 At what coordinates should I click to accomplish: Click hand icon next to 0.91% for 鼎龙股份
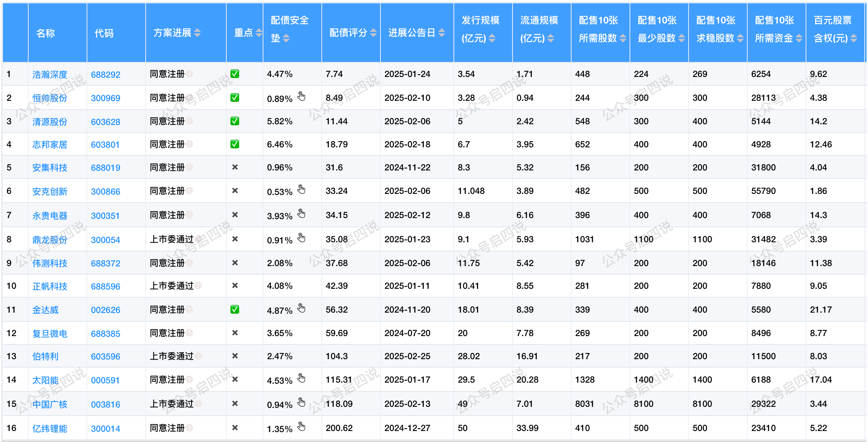pyautogui.click(x=301, y=238)
